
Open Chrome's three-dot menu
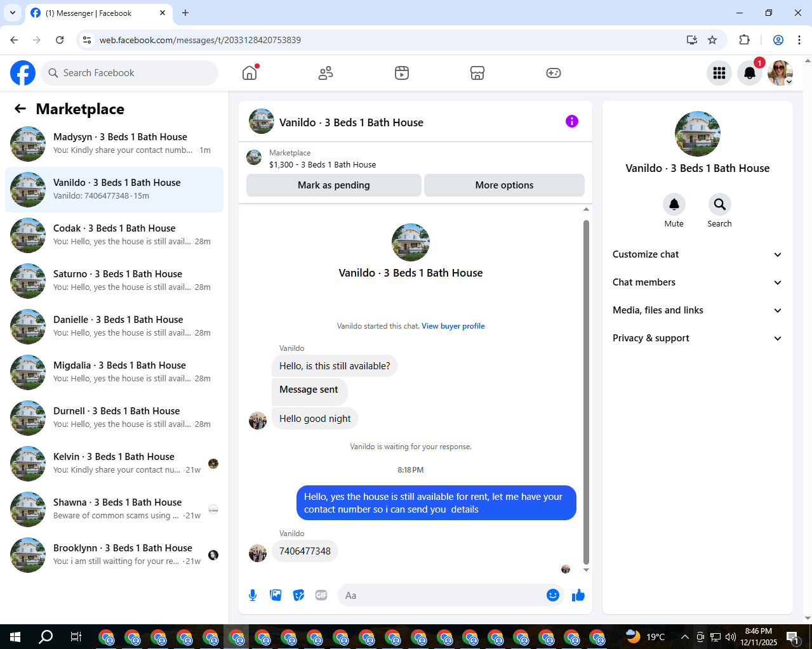click(799, 40)
